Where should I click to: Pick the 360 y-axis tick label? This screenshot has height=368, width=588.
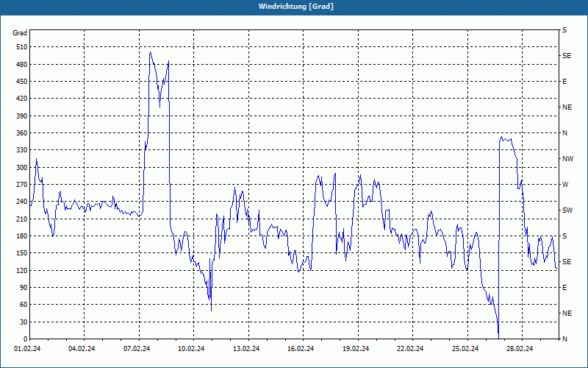pyautogui.click(x=21, y=133)
